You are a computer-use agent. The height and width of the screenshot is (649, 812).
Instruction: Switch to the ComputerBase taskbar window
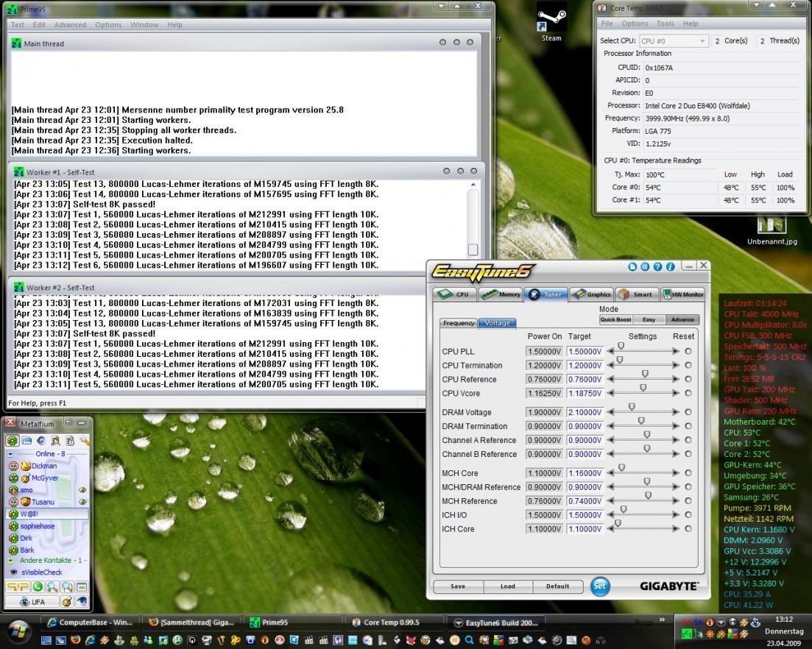click(x=90, y=623)
